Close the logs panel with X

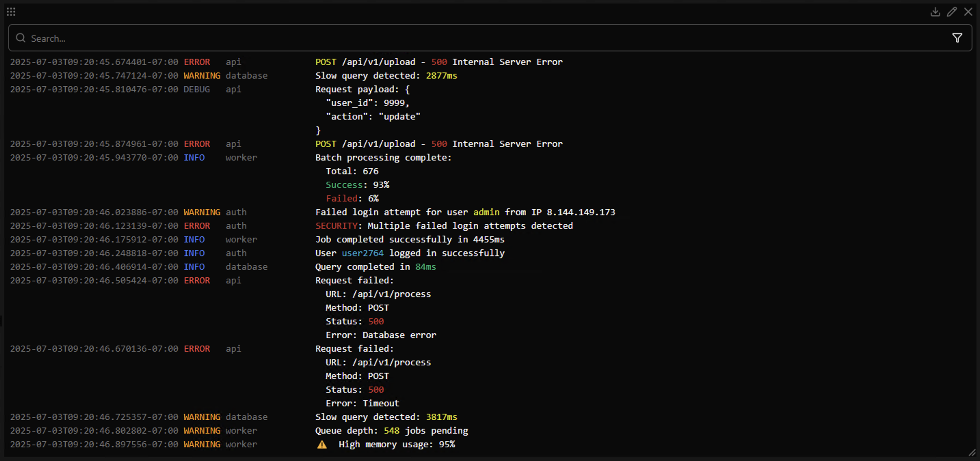pyautogui.click(x=968, y=12)
